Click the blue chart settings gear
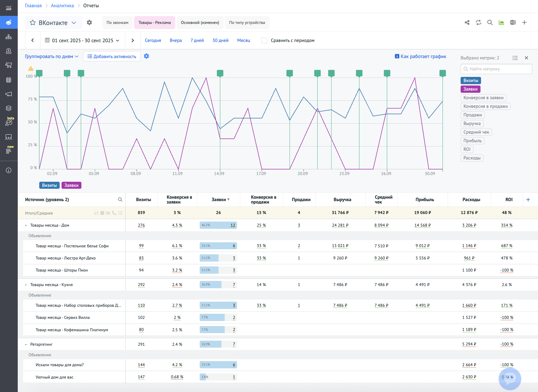This screenshot has height=392, width=538. click(146, 56)
